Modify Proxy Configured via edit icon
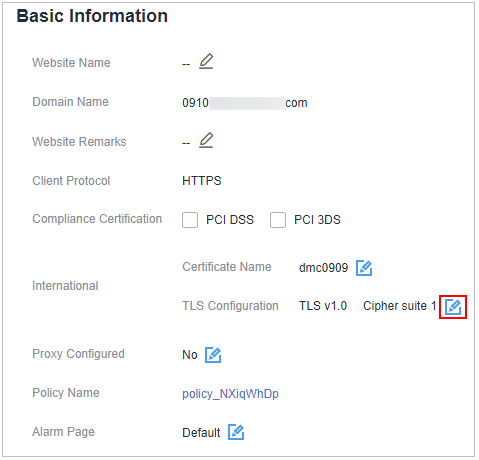 [213, 355]
